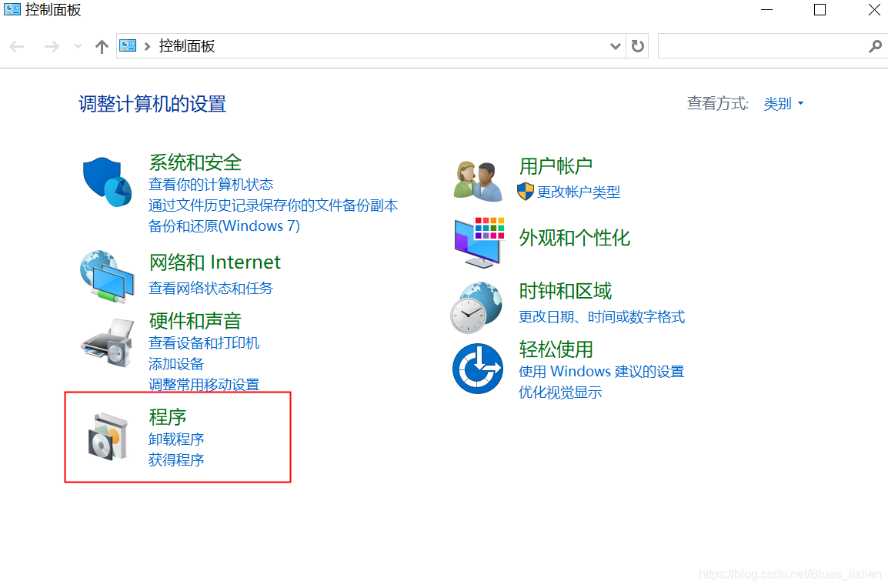Click the UAC shield beside 更改帐户类型

[526, 192]
